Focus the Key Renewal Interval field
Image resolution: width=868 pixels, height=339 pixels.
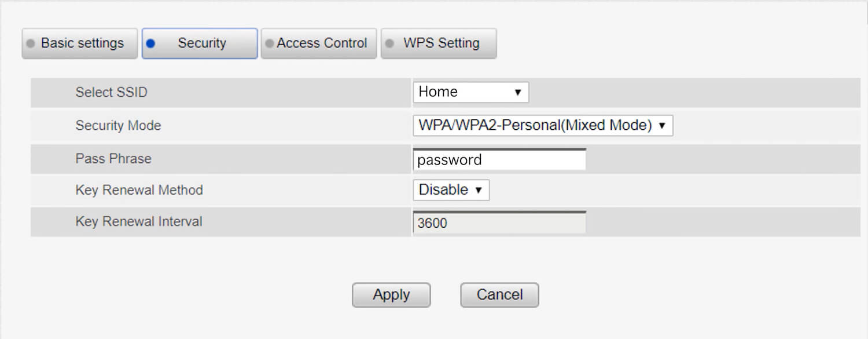click(499, 223)
